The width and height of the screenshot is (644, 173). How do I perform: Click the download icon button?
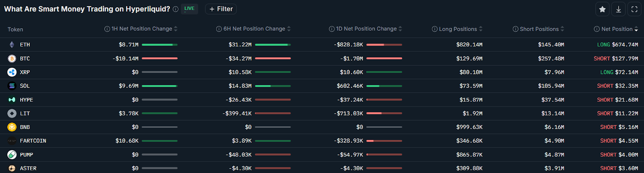pyautogui.click(x=618, y=9)
